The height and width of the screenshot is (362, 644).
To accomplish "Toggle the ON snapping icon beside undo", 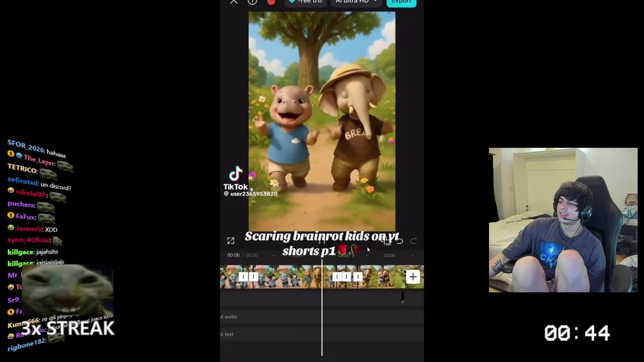I will point(386,241).
